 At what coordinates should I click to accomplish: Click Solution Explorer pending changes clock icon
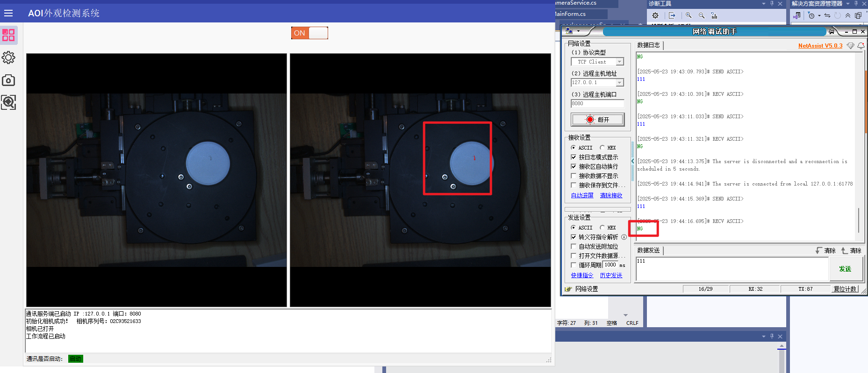811,15
